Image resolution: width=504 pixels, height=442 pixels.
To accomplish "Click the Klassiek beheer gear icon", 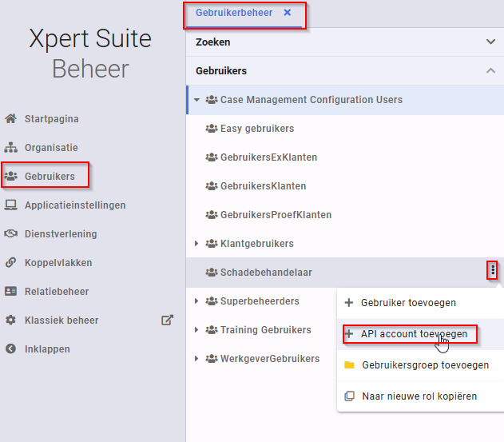I will point(10,320).
